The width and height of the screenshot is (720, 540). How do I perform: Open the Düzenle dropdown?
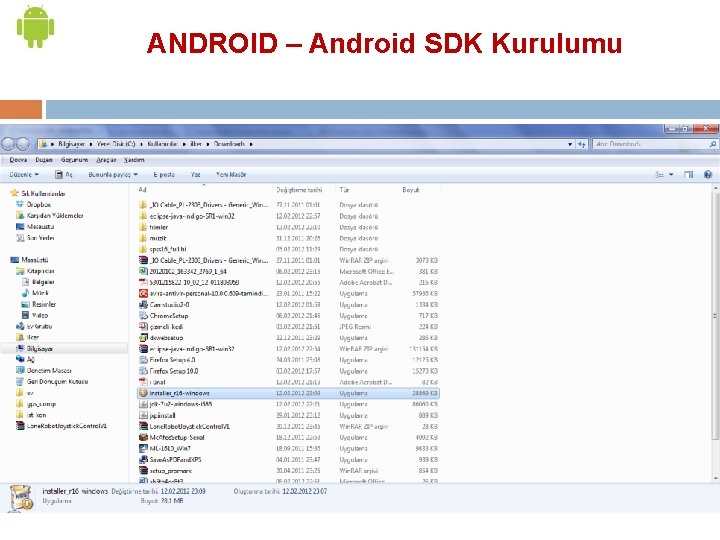pos(24,174)
